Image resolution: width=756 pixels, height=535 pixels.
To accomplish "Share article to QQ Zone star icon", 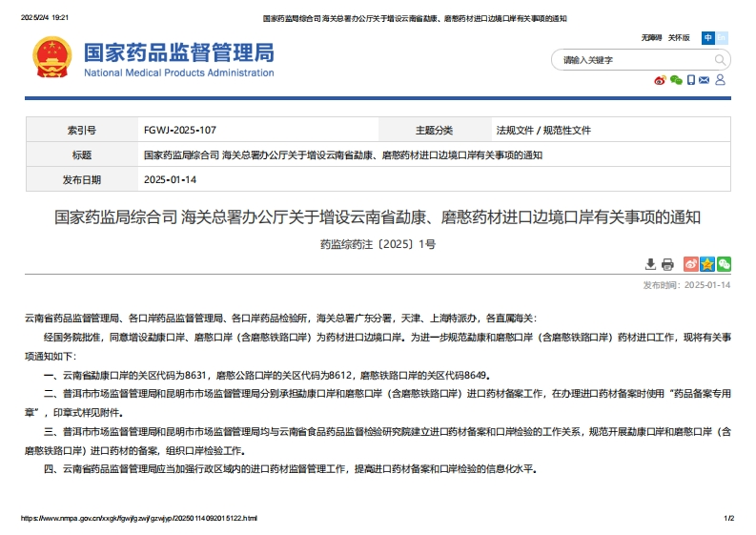I will point(707,264).
